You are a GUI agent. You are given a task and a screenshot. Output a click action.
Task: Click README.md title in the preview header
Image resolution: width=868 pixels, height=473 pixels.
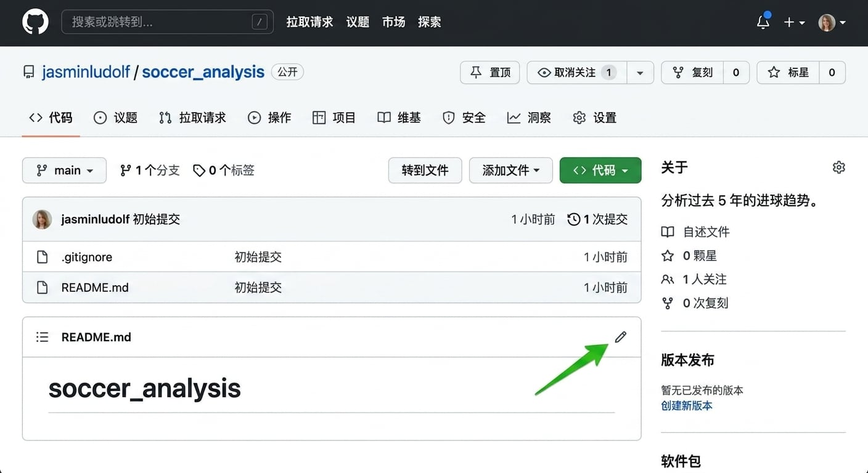[x=96, y=337]
